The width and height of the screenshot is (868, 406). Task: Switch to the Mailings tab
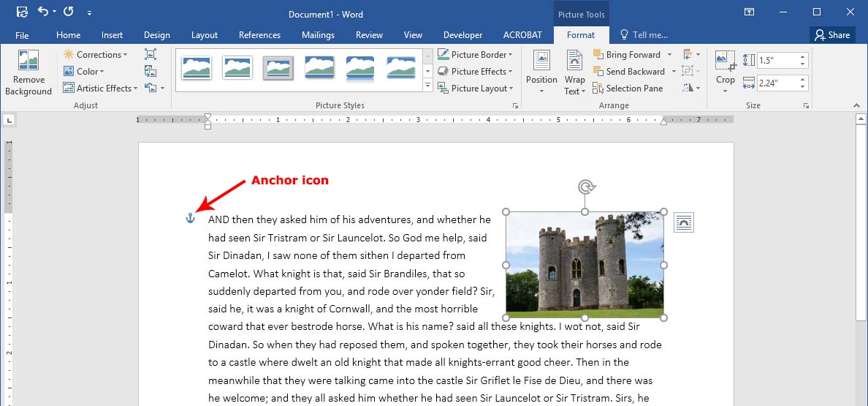coord(318,35)
